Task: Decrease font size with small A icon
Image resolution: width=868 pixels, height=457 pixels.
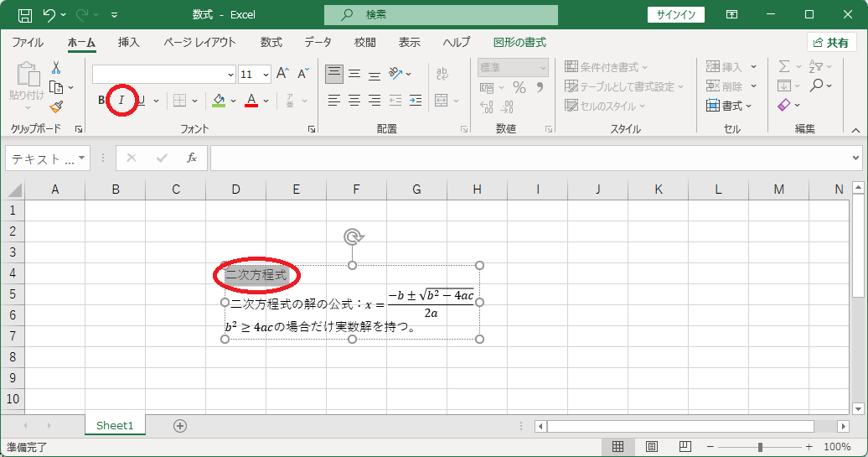Action: point(303,74)
